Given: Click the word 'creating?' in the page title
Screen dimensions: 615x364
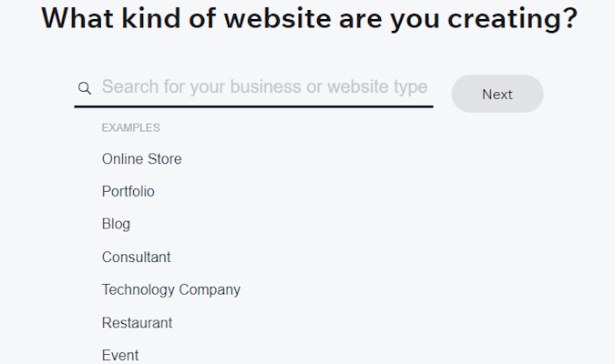Looking at the screenshot, I should click(x=512, y=18).
